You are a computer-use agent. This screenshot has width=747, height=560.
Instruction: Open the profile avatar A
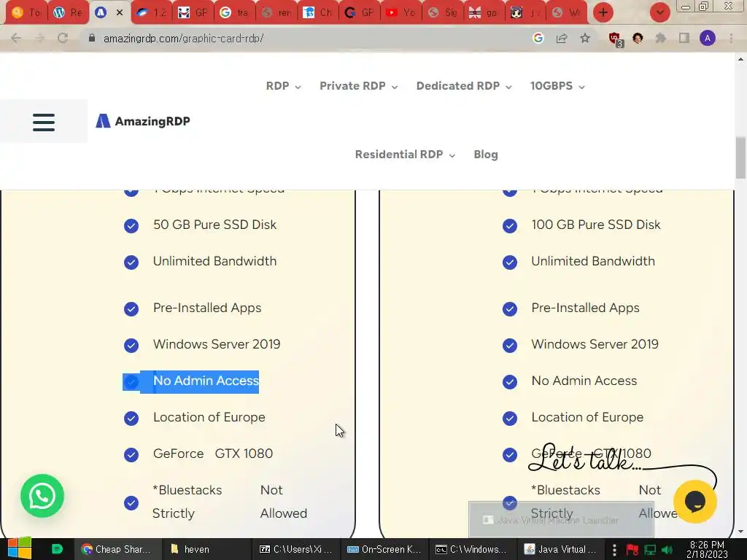pos(708,38)
